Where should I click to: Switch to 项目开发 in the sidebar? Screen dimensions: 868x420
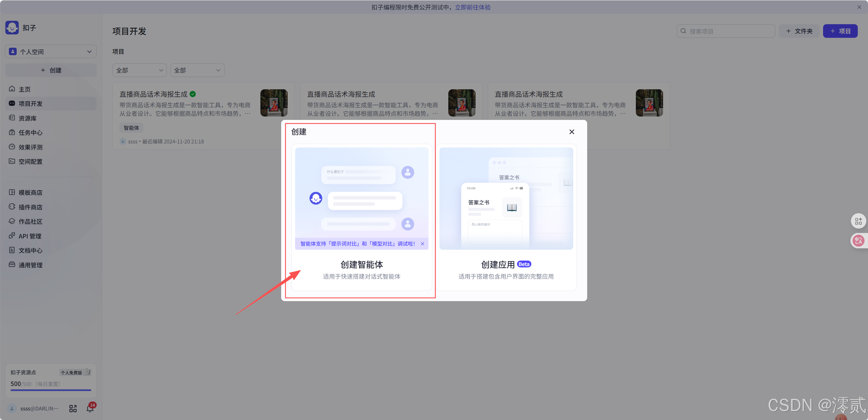pyautogui.click(x=32, y=103)
